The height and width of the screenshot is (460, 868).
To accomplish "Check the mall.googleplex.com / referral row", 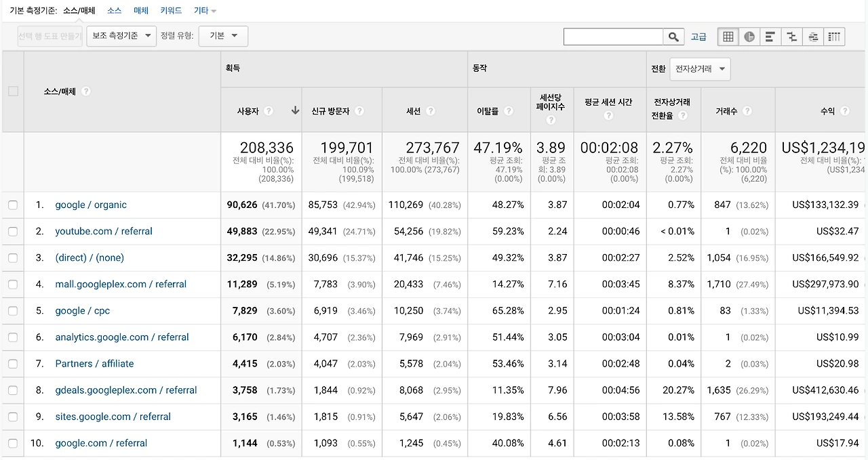I will (13, 284).
